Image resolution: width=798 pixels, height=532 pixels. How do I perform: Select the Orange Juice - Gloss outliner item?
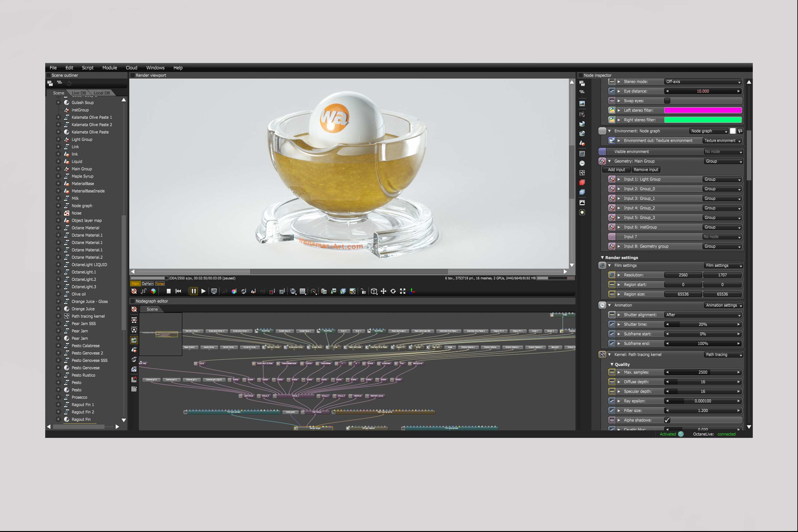point(89,302)
